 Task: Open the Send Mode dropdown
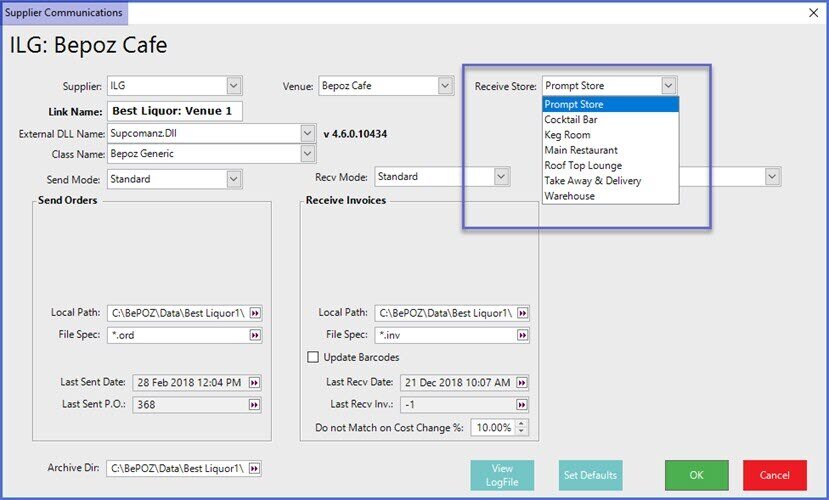234,179
